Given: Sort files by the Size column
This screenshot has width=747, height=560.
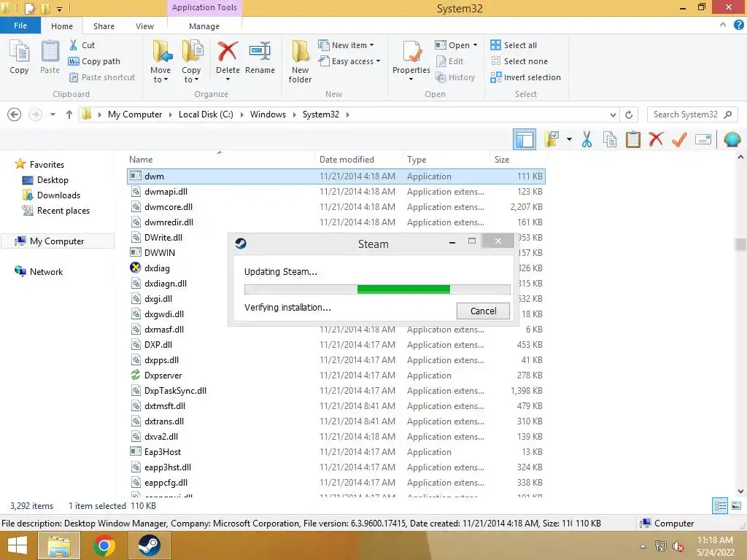Looking at the screenshot, I should 517,160.
